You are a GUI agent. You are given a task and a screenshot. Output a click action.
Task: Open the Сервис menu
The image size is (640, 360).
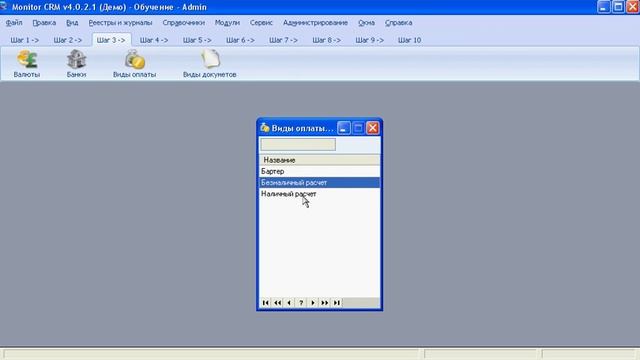tap(261, 23)
